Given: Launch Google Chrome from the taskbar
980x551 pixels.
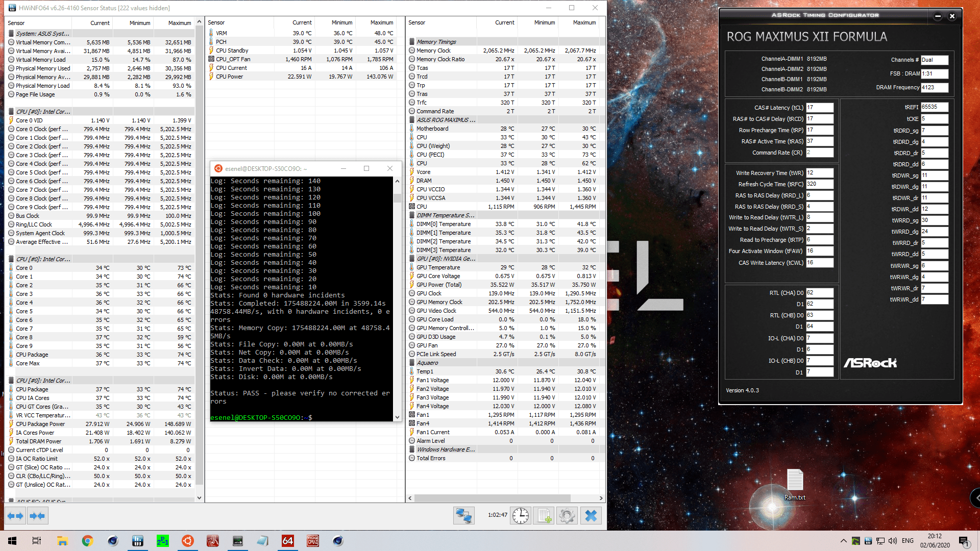Looking at the screenshot, I should click(x=87, y=541).
